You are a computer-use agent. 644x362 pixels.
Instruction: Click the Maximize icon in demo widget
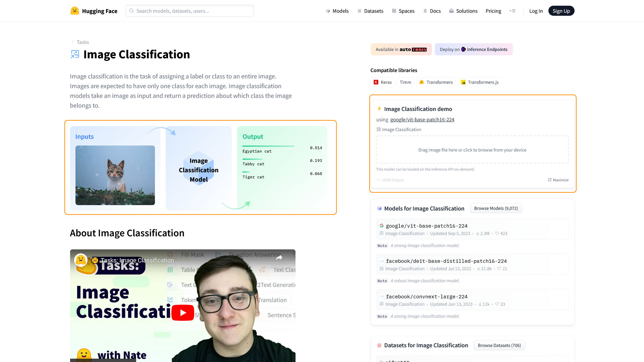click(550, 180)
